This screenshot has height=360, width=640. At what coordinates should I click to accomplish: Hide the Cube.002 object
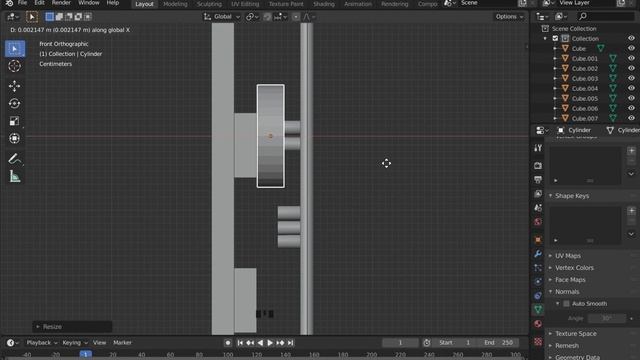pyautogui.click(x=631, y=68)
